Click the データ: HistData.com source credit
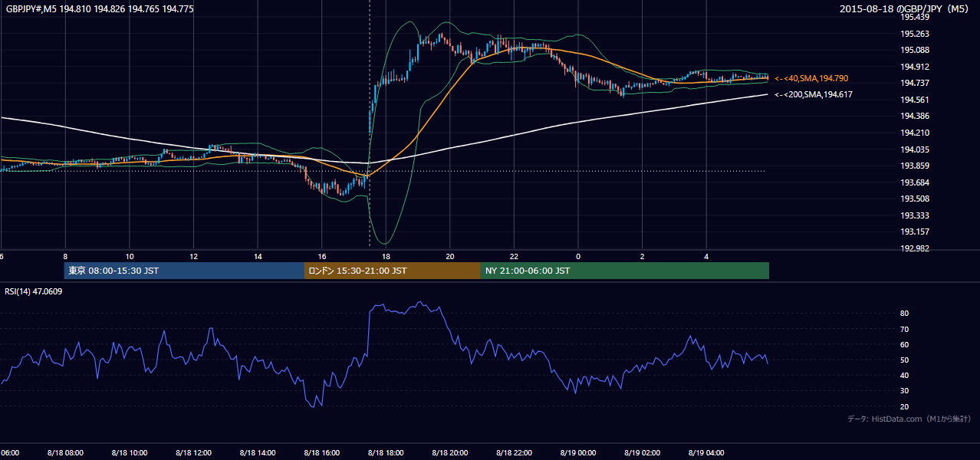The image size is (980, 460). (x=909, y=419)
